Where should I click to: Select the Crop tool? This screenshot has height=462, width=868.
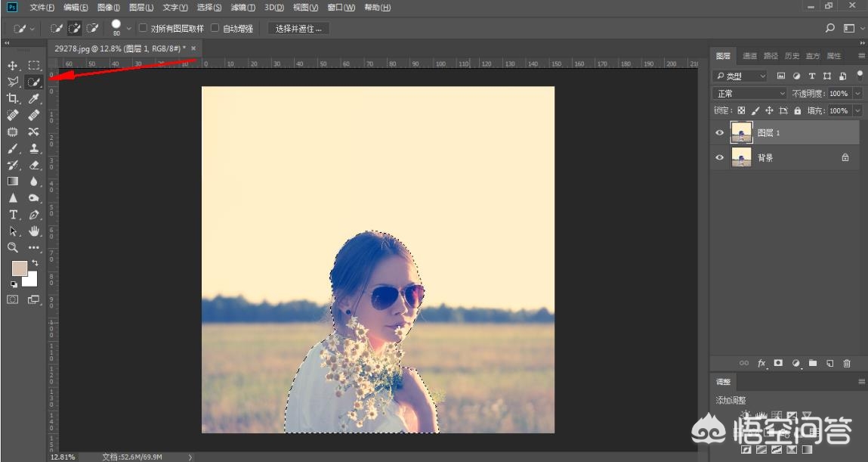pyautogui.click(x=13, y=99)
